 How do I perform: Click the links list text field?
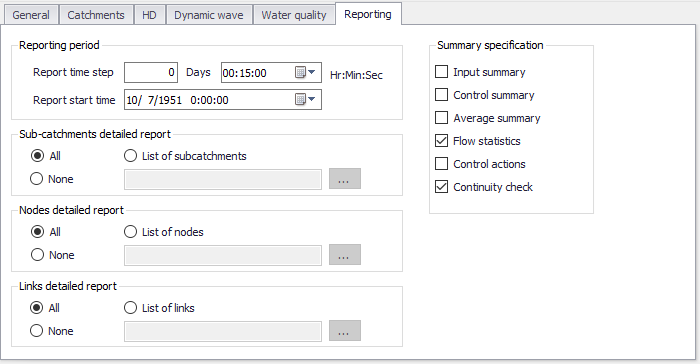click(x=223, y=331)
